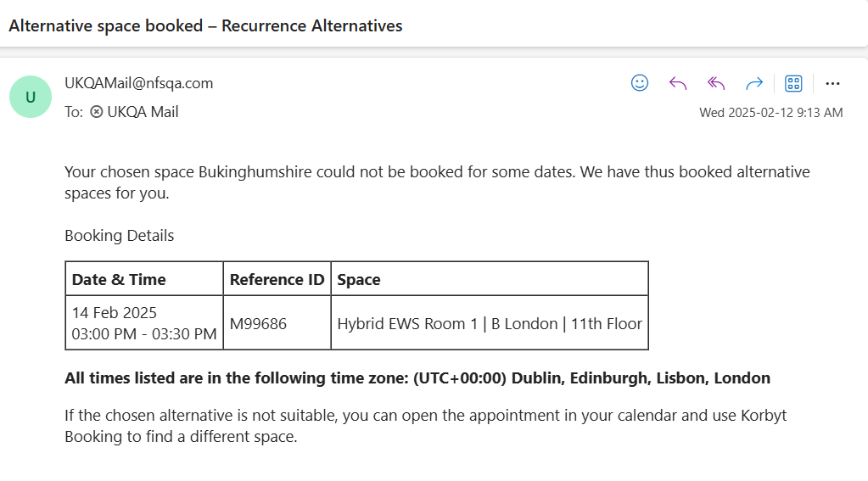Viewport: 868px width, 481px height.
Task: Click the Date & Time column header
Action: point(119,279)
